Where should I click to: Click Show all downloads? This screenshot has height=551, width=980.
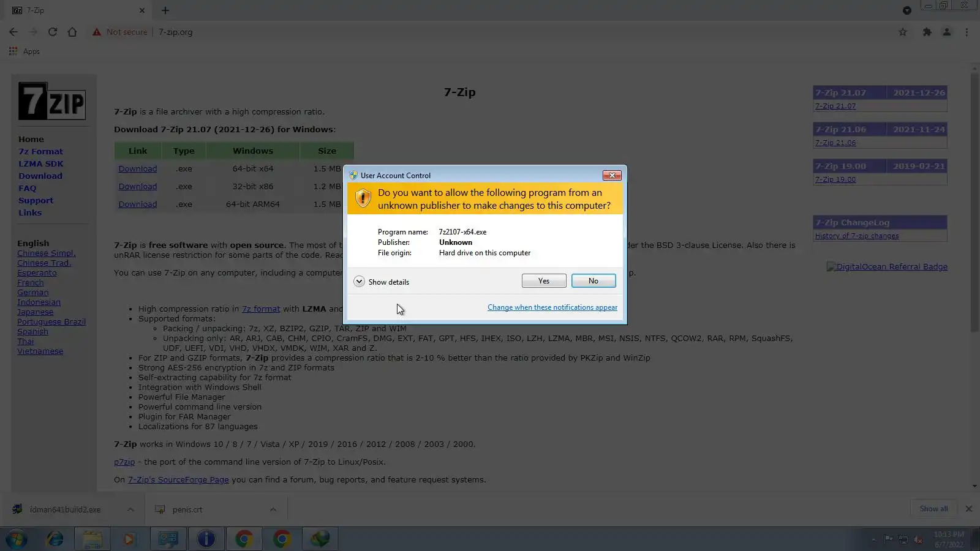click(933, 509)
